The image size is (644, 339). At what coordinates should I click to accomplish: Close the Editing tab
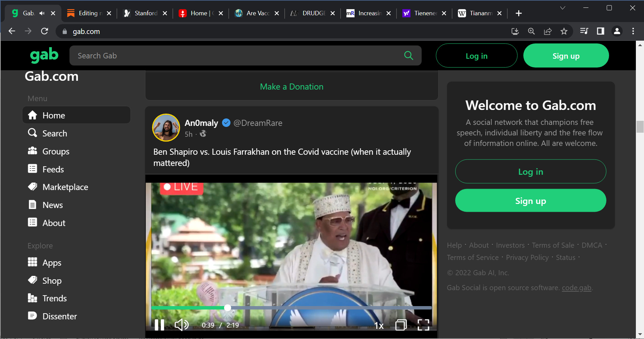109,13
